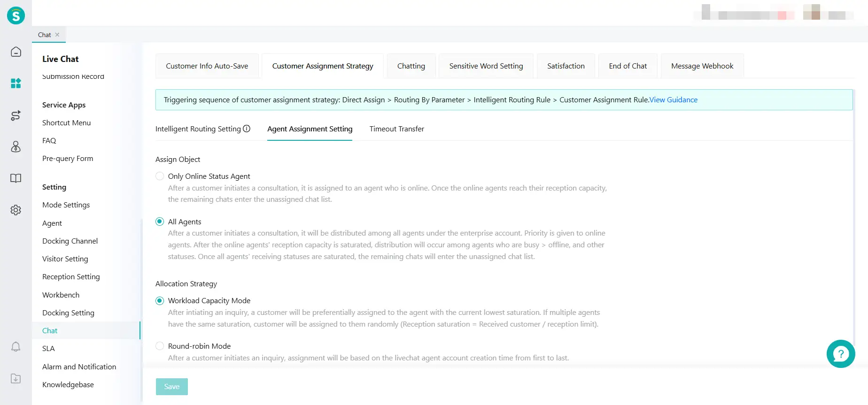Open the settings gear icon in sidebar

(x=16, y=210)
